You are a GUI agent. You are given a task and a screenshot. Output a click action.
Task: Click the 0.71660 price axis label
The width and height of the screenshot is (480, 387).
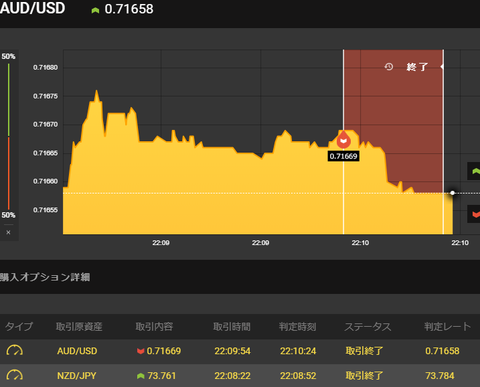(x=45, y=181)
